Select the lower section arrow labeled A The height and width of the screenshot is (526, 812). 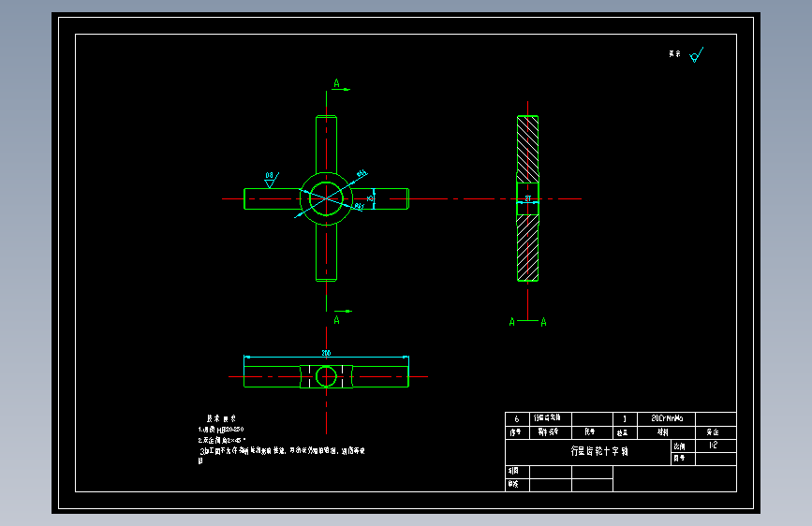coord(342,316)
